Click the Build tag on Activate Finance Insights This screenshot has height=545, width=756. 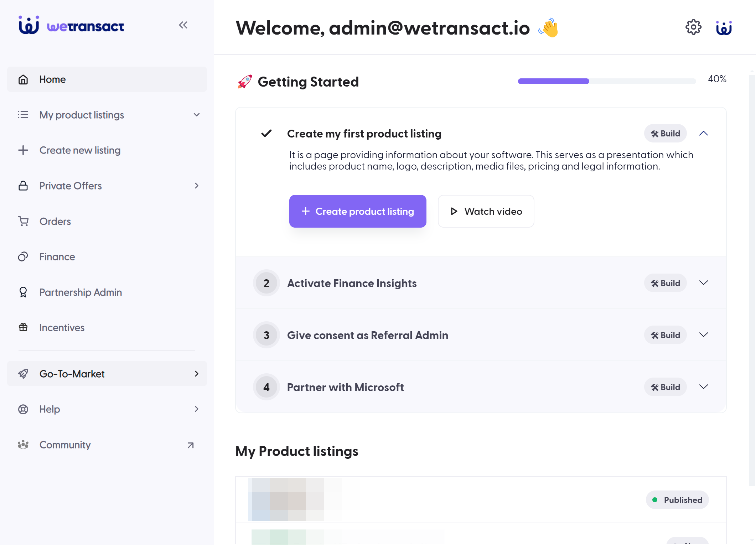point(665,283)
